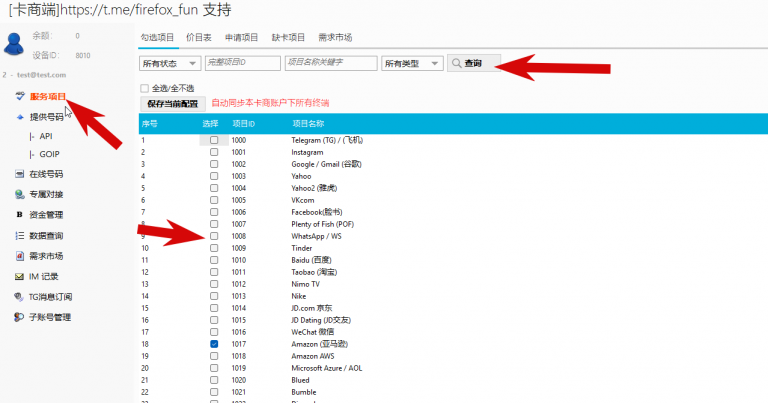Click the magnifier icon on 查询 button

click(x=456, y=63)
